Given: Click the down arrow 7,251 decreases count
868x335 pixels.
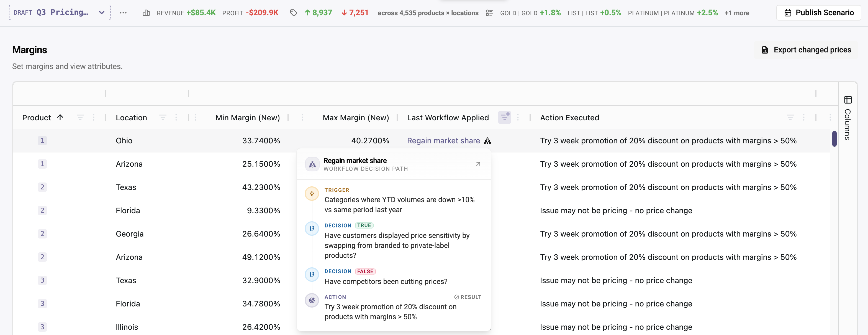Looking at the screenshot, I should pos(355,13).
